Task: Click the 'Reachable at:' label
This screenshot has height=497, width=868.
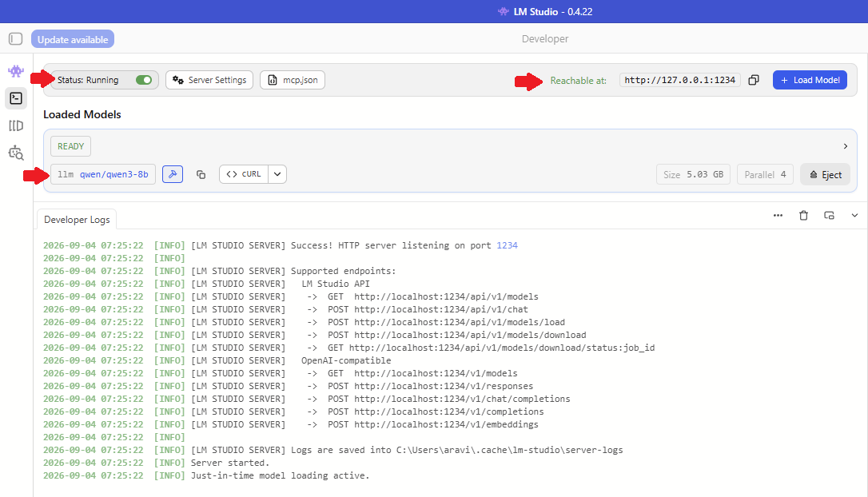Action: coord(579,81)
